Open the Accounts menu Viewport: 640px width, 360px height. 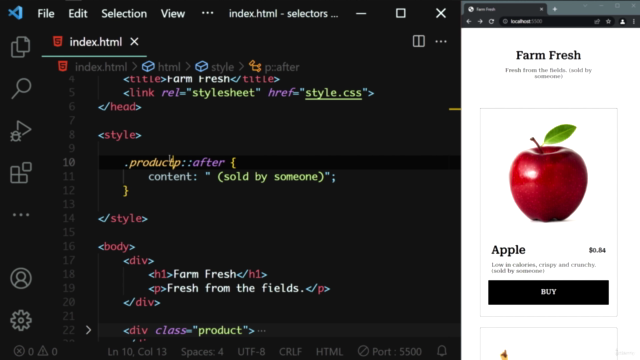(20, 278)
